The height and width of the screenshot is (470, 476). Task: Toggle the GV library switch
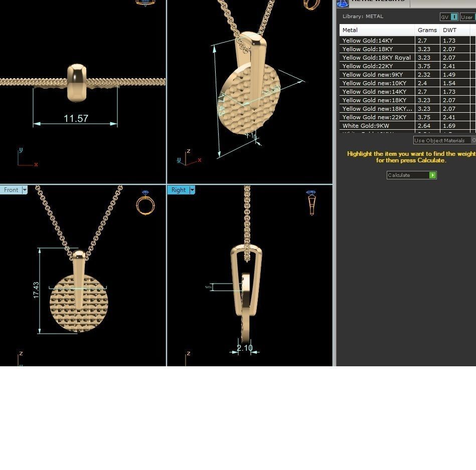click(454, 17)
